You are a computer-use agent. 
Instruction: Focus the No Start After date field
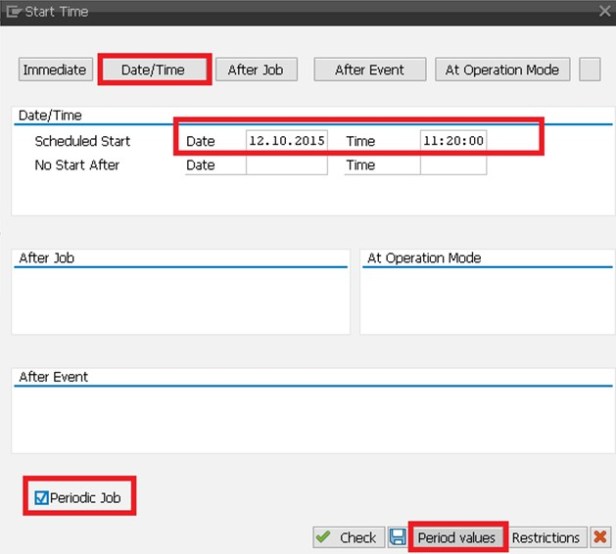coord(286,165)
